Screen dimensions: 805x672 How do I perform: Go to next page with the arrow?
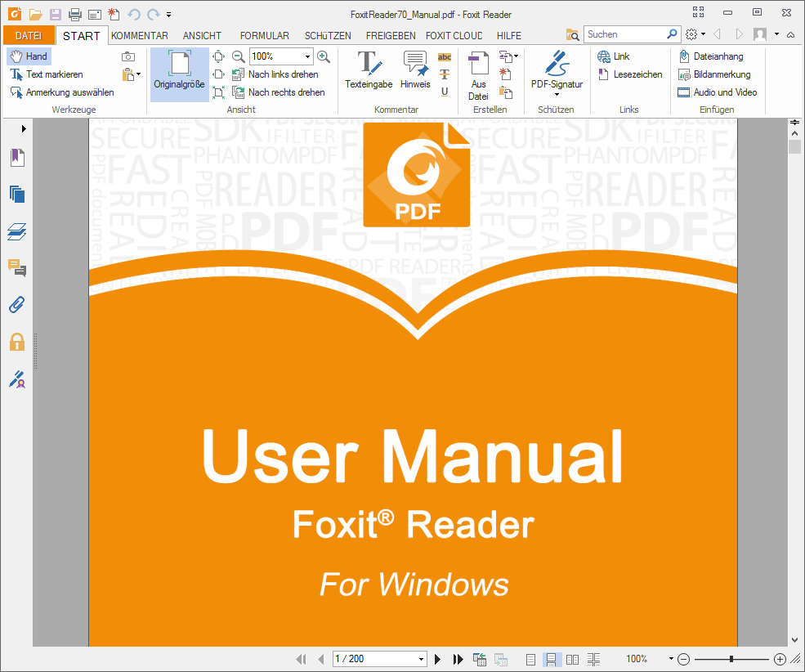(x=437, y=659)
